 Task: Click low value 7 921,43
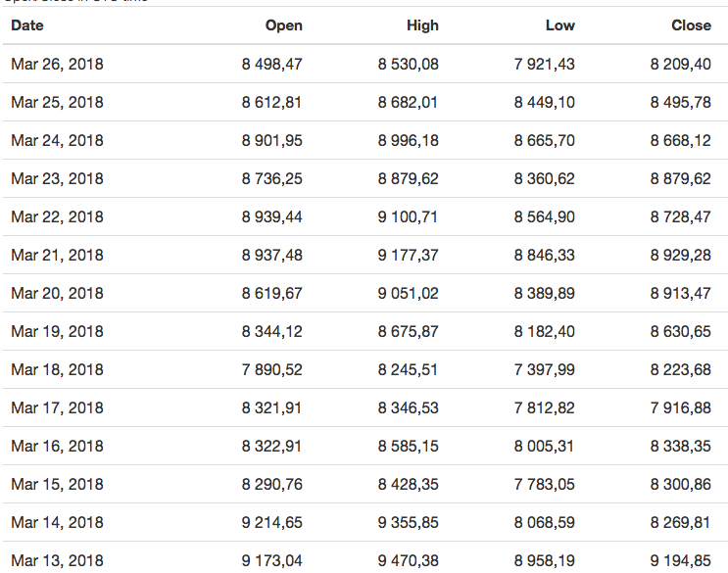544,64
